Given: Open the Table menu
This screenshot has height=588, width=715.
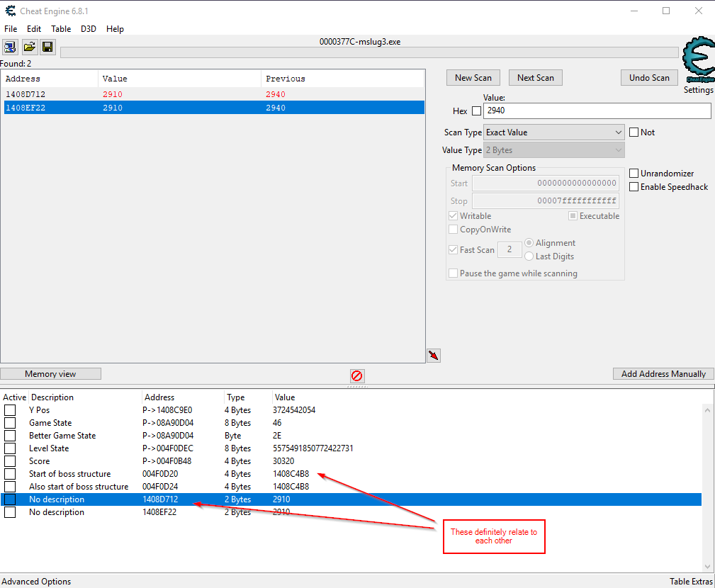Looking at the screenshot, I should click(x=61, y=29).
